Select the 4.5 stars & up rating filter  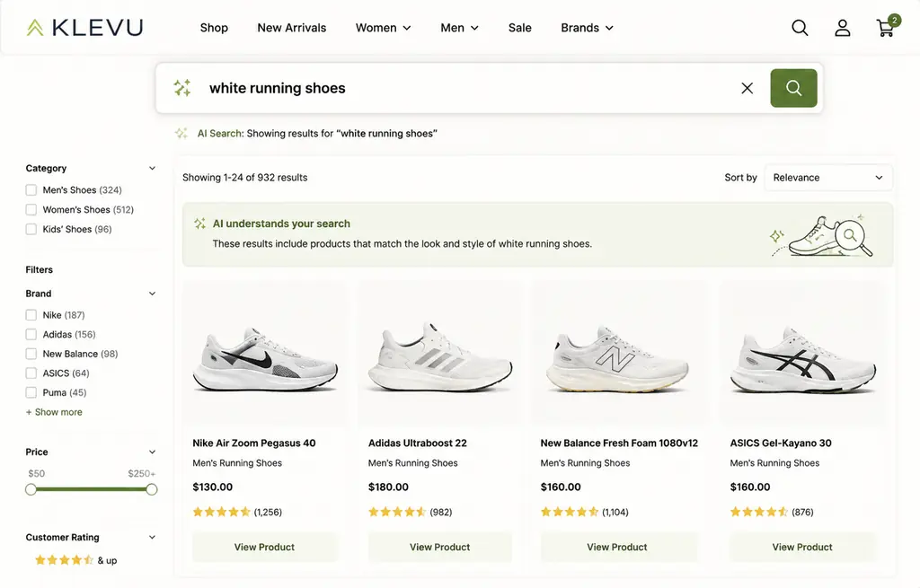coord(75,560)
